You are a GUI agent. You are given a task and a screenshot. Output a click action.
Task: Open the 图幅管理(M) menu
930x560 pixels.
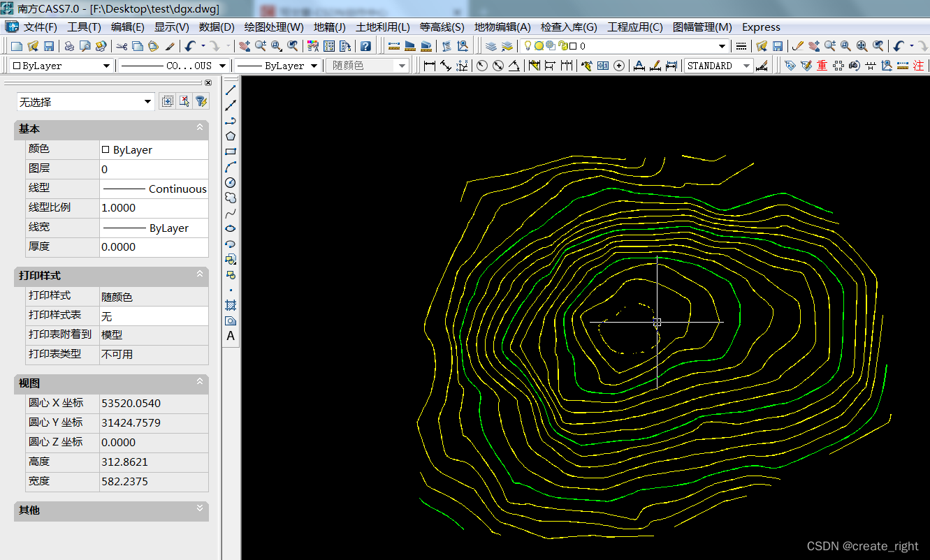(x=702, y=27)
